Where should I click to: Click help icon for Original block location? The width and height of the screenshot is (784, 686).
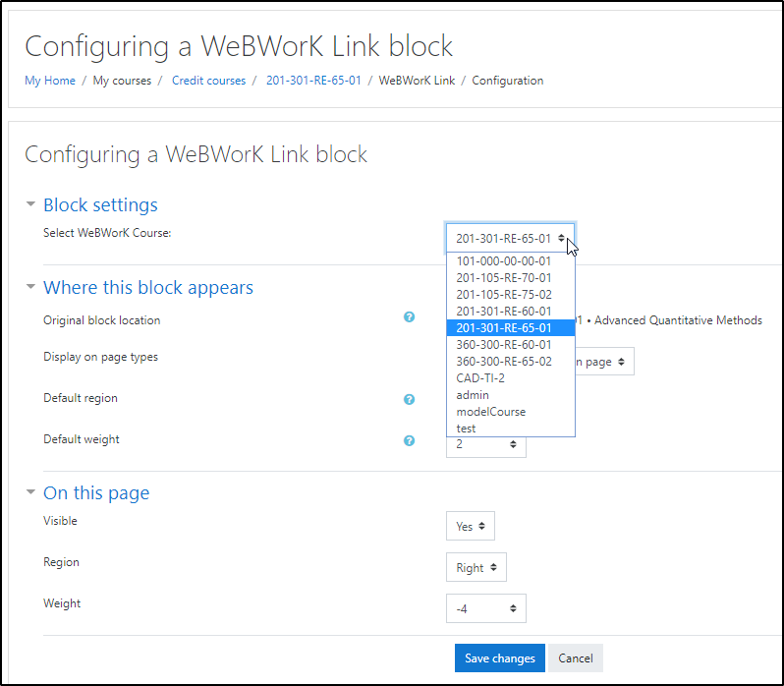pos(410,317)
